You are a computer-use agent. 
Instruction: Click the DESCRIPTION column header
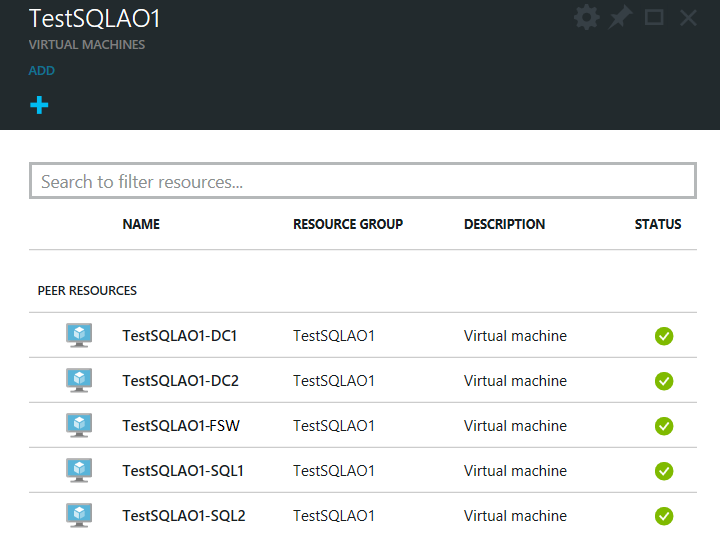(x=504, y=224)
